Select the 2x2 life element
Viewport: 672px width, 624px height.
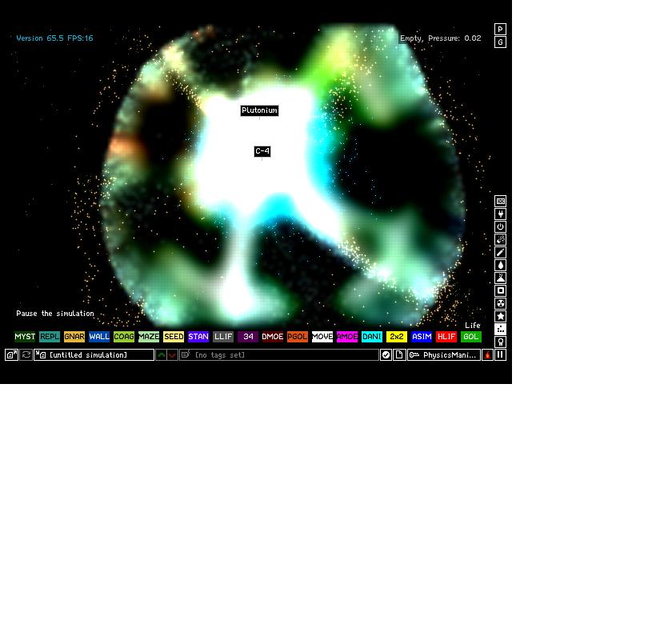pyautogui.click(x=397, y=337)
